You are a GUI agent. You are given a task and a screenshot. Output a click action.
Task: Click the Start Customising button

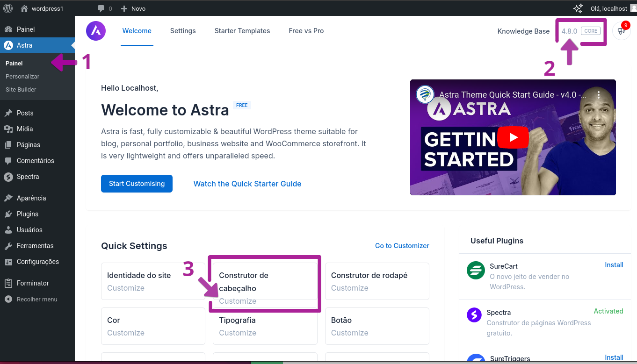pos(137,184)
